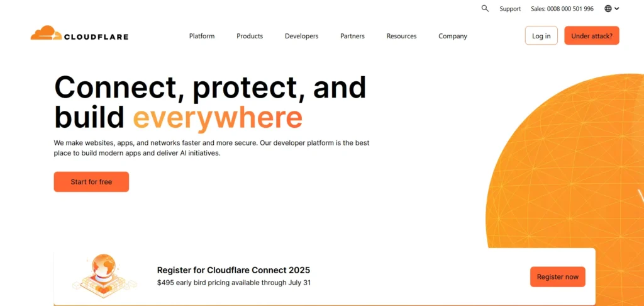The image size is (644, 306).
Task: Click the search magnifier icon
Action: point(485,9)
